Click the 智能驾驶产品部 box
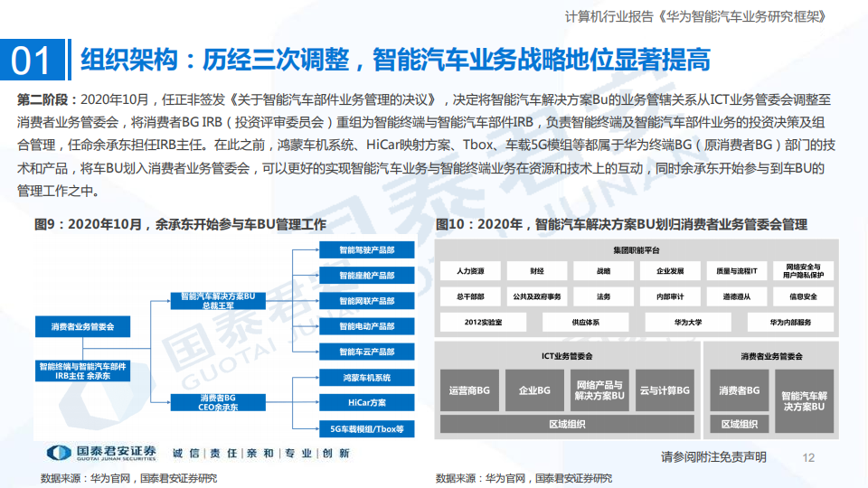The image size is (868, 488). click(x=366, y=250)
